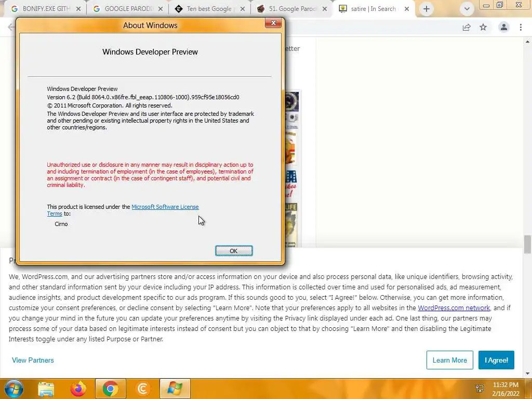Bookmark this page with star icon
The height and width of the screenshot is (399, 532).
pos(483,27)
